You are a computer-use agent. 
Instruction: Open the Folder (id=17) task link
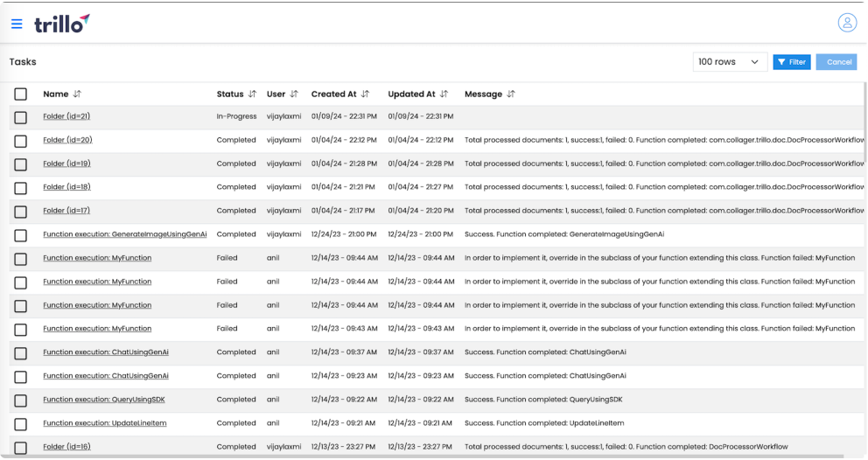[66, 211]
